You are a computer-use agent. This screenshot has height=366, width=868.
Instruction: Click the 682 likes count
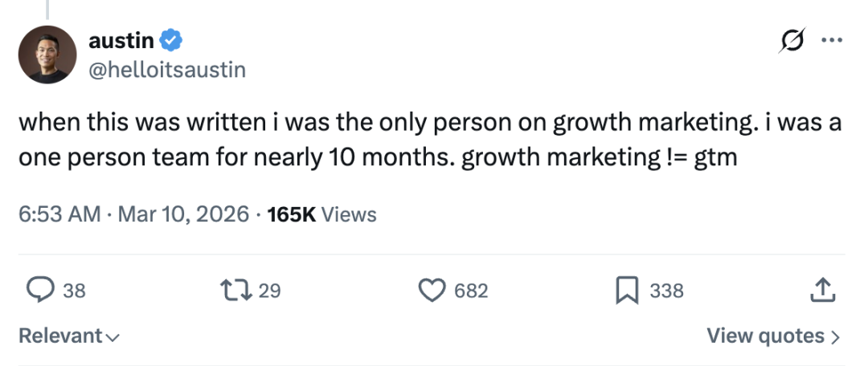point(471,291)
